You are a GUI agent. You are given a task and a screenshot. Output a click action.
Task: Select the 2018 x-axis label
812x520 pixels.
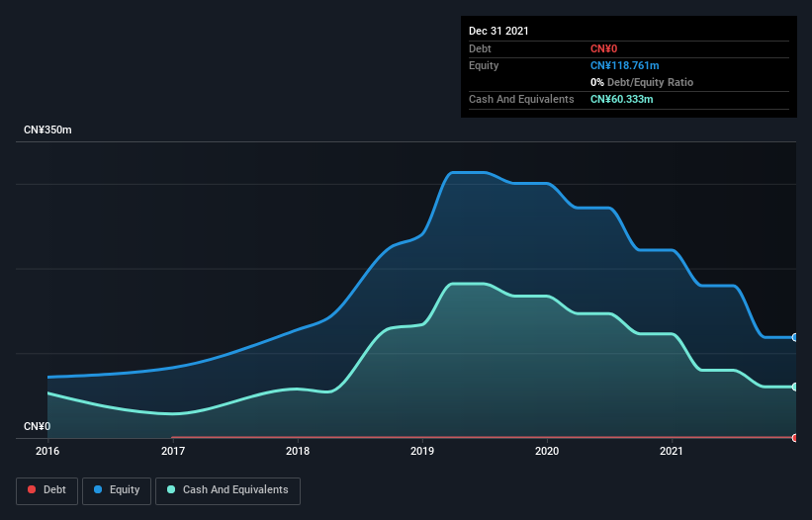[x=298, y=452]
